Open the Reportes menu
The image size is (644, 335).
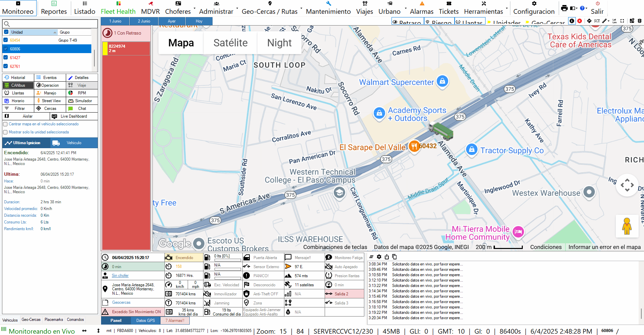click(x=54, y=8)
